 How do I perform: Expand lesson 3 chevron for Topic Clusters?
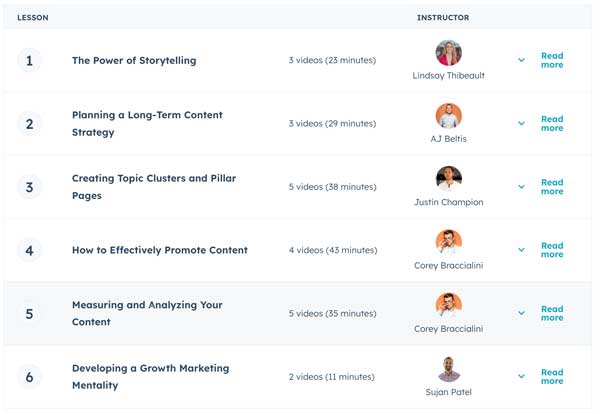[521, 187]
